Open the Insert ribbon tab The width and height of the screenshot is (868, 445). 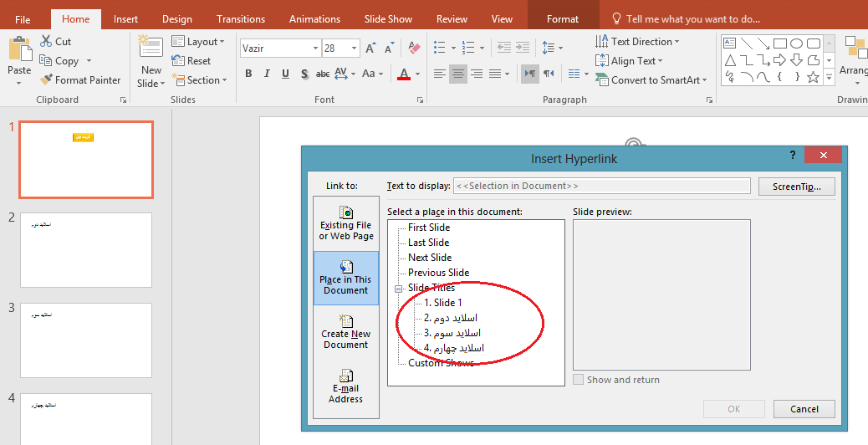click(x=126, y=19)
